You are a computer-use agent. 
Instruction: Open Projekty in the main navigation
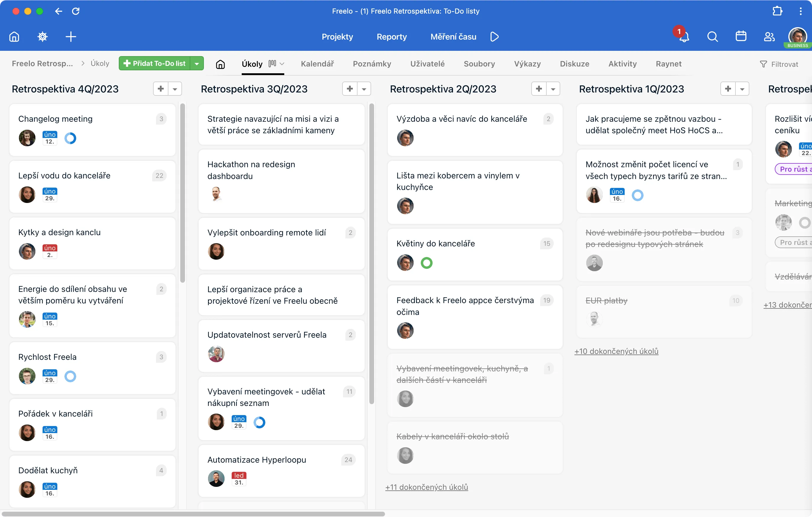[337, 36]
